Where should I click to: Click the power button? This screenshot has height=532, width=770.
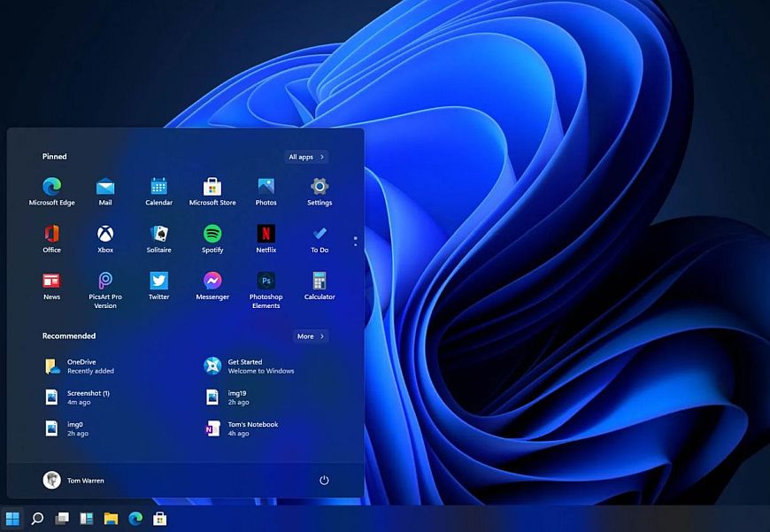coord(324,480)
